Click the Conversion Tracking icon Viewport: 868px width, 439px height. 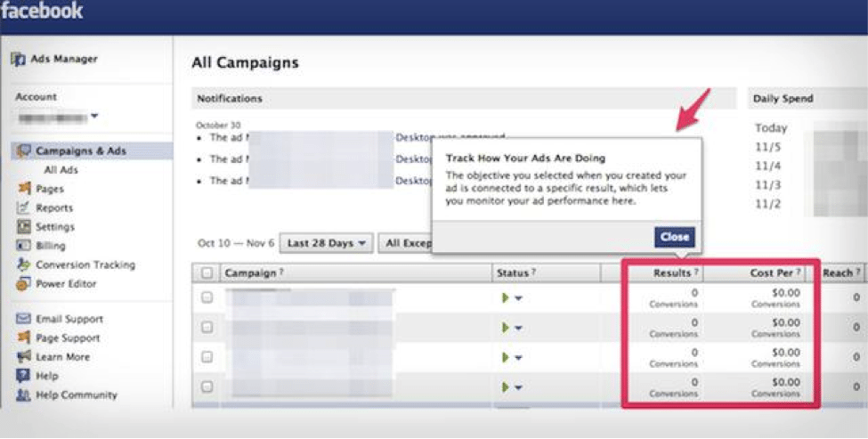24,264
